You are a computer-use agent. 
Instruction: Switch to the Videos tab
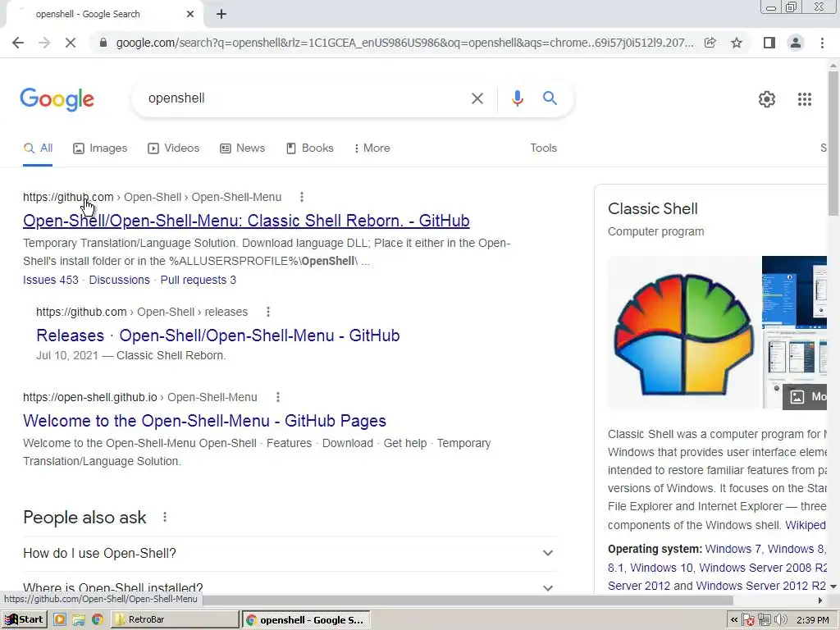coord(174,148)
